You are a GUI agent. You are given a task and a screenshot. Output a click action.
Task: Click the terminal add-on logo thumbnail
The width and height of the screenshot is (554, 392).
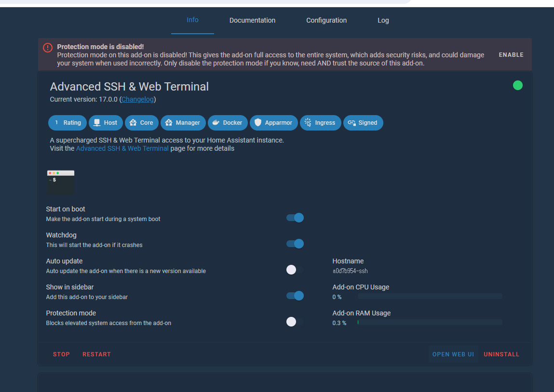tap(61, 183)
